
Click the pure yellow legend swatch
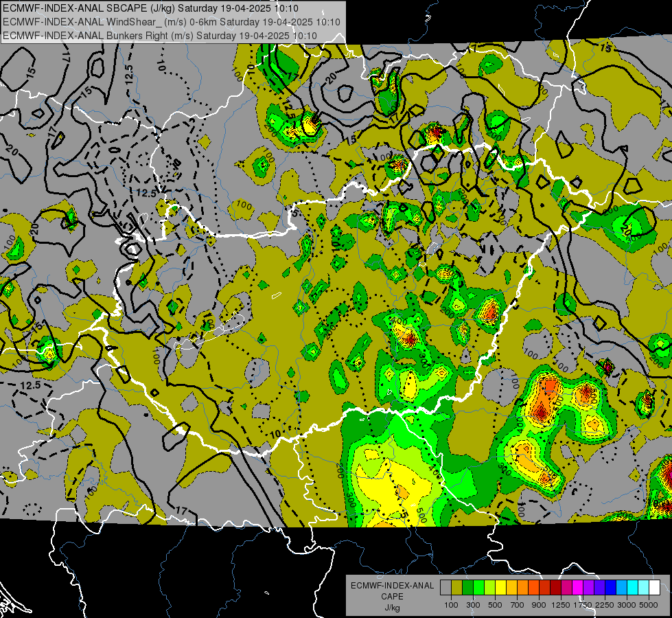[500, 587]
